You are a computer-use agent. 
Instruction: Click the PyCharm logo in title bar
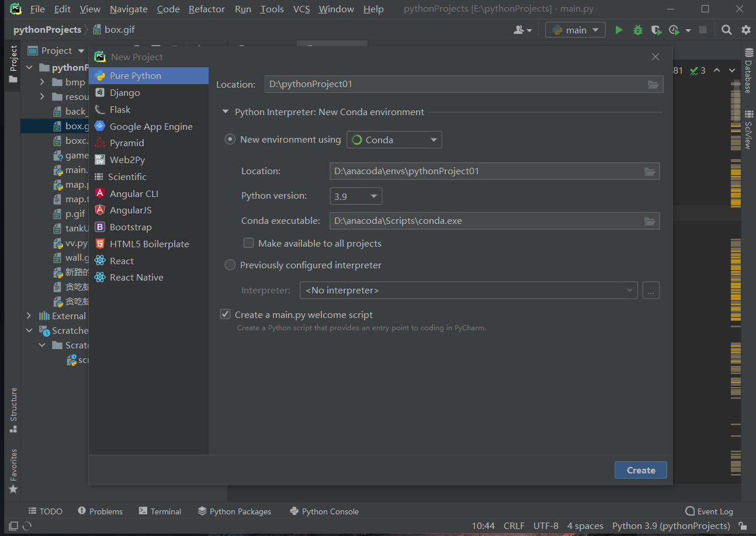tap(16, 9)
